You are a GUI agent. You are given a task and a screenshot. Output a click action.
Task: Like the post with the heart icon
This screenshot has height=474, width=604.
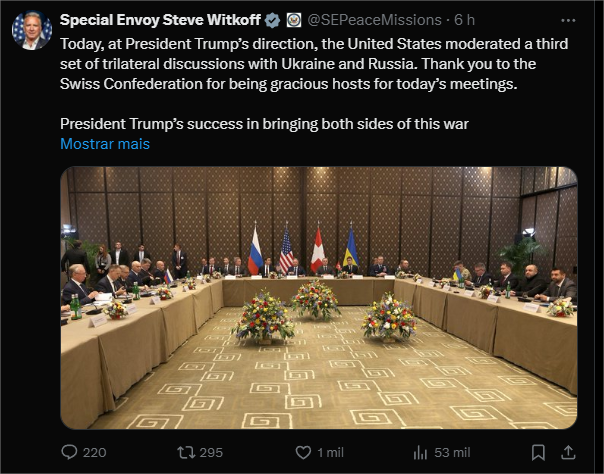pos(298,452)
